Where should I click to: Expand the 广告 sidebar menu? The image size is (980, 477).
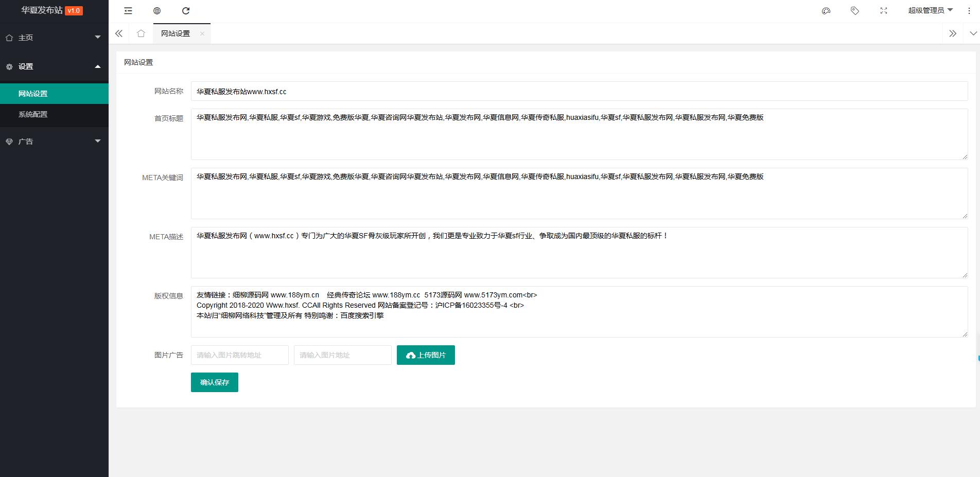point(54,141)
